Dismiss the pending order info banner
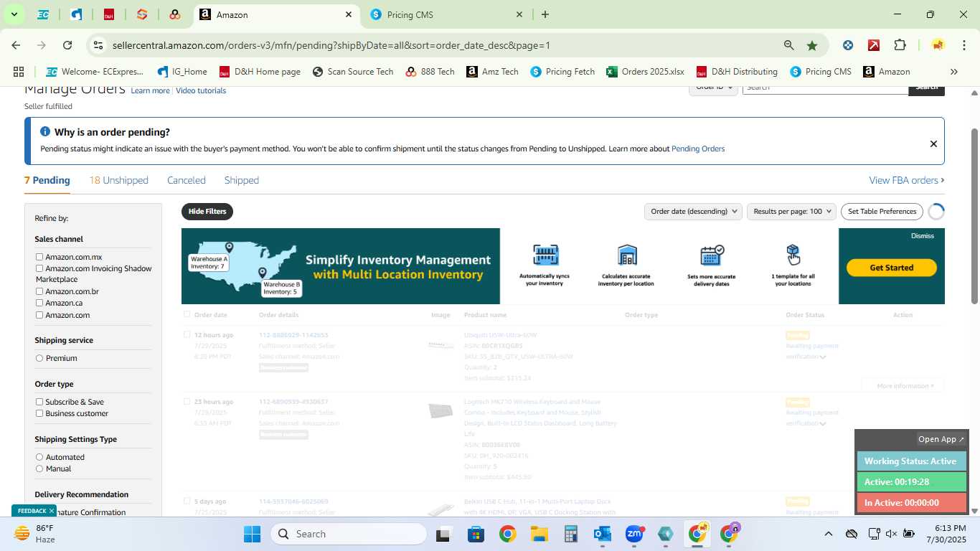This screenshot has width=980, height=551. 933,143
